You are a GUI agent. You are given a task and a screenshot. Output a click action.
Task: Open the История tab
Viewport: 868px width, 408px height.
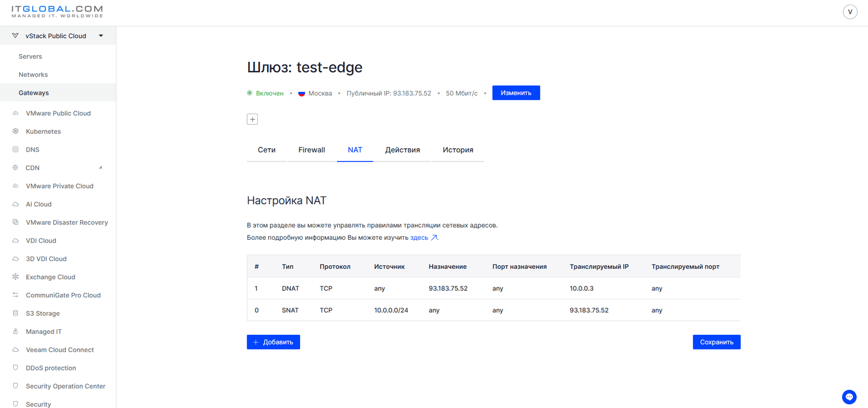click(x=458, y=150)
